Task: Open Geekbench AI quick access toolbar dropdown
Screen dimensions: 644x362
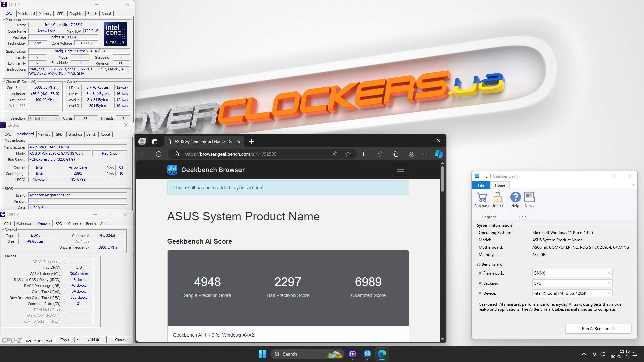Action: [486, 176]
